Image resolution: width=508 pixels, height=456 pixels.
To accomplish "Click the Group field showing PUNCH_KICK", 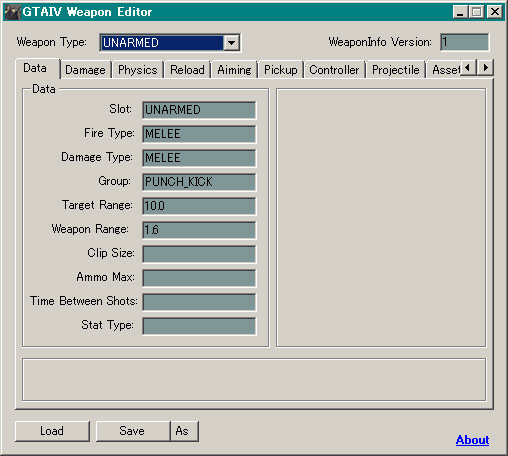I will click(x=199, y=182).
